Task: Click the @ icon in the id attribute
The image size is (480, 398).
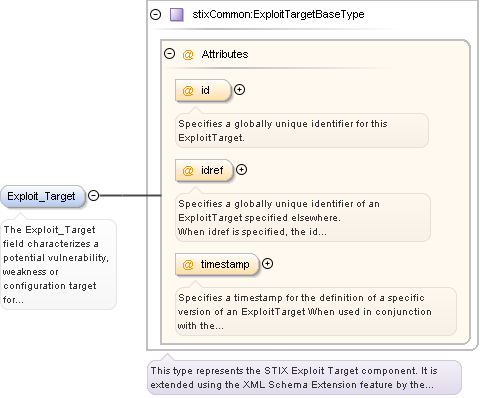Action: pyautogui.click(x=188, y=90)
